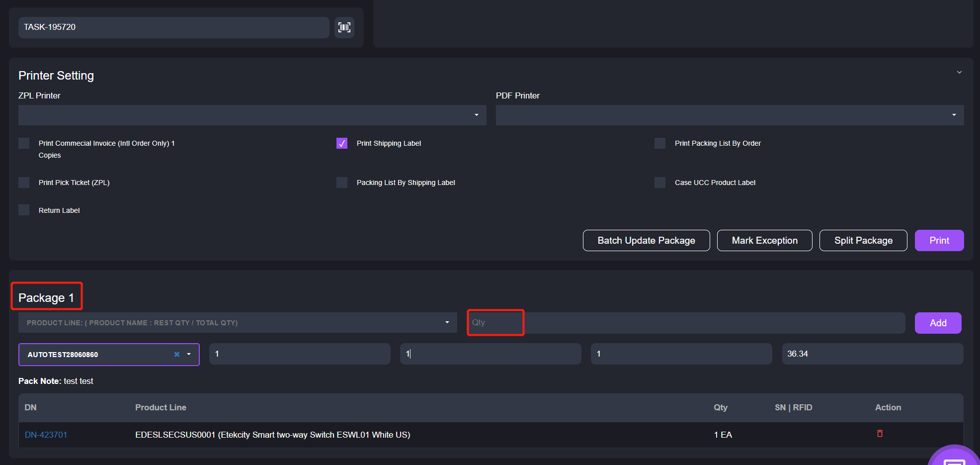
Task: Uncheck Print Shipping Label checkbox
Action: [342, 144]
